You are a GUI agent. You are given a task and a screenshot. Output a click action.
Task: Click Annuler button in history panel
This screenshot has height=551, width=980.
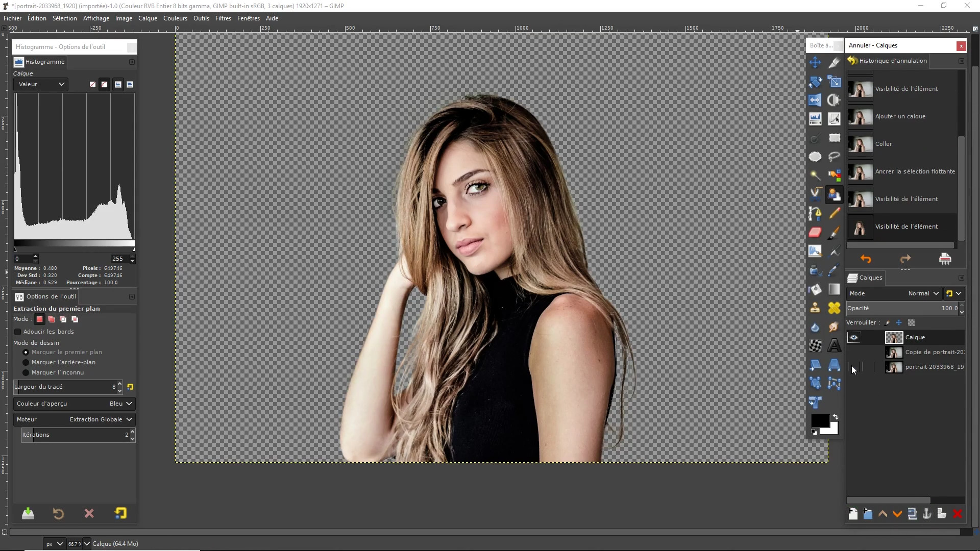pos(866,259)
